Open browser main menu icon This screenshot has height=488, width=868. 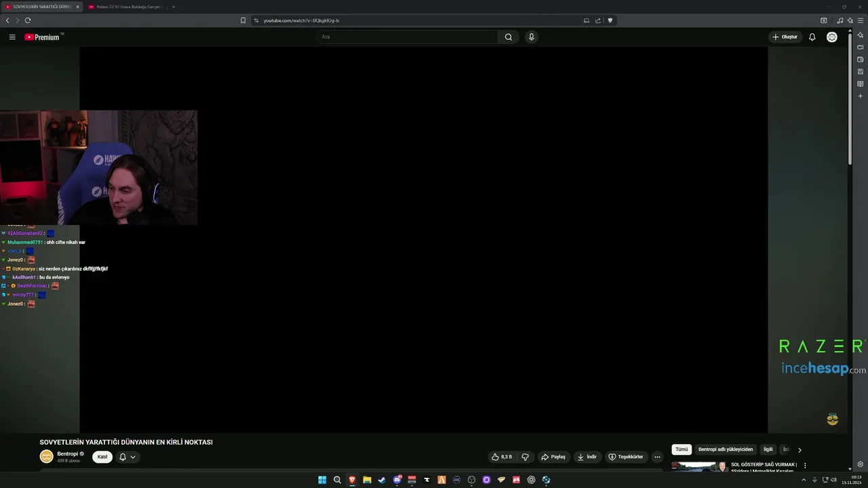coord(861,20)
